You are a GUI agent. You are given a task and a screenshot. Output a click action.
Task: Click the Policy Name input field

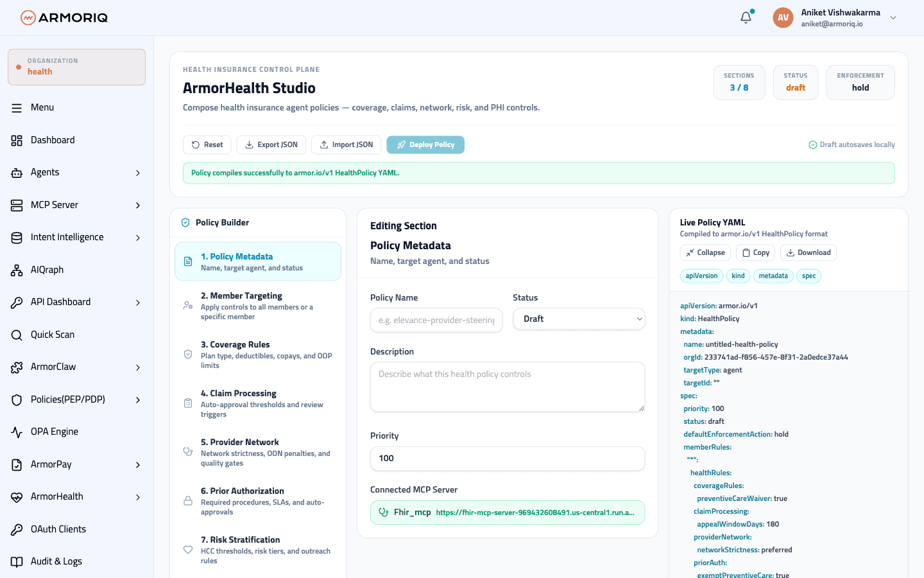pos(436,320)
